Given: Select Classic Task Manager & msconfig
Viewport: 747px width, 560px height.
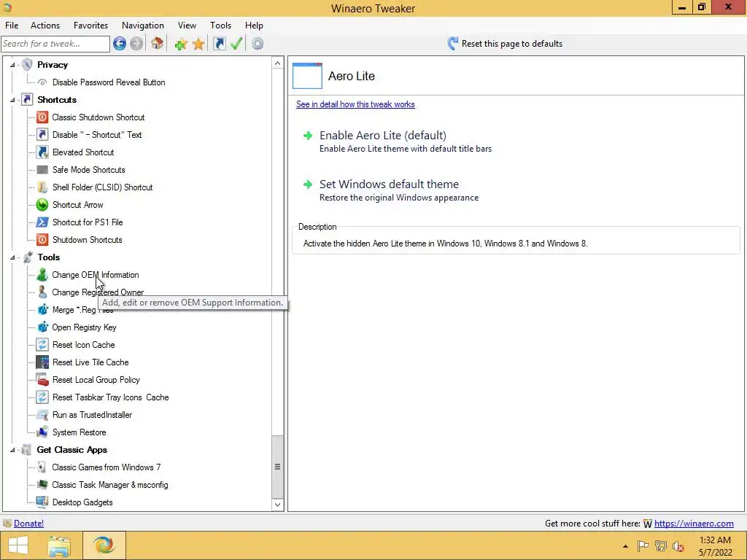Looking at the screenshot, I should pos(110,485).
